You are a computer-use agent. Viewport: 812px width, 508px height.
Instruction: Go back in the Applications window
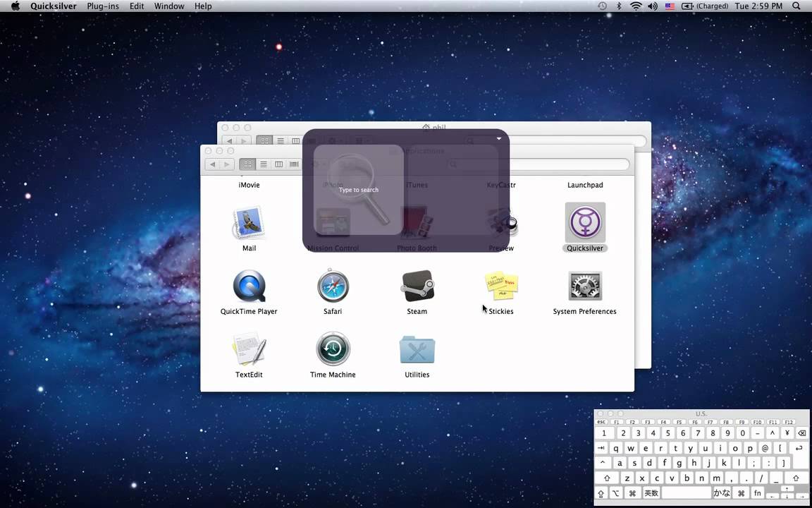pyautogui.click(x=212, y=164)
